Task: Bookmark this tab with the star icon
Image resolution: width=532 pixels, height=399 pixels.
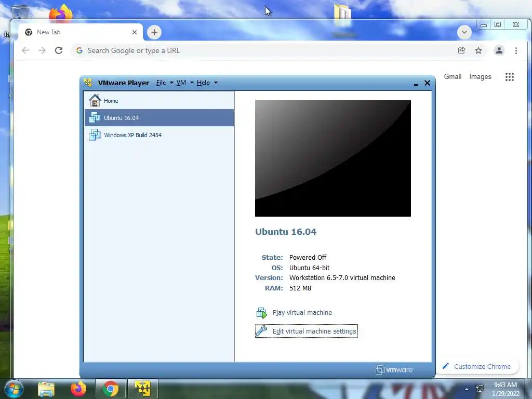Action: pos(478,50)
